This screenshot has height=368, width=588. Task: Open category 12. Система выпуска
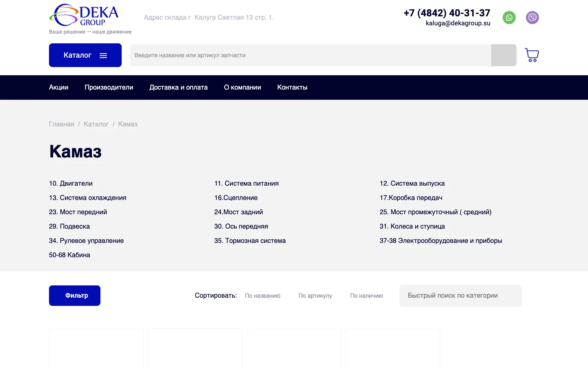(412, 184)
